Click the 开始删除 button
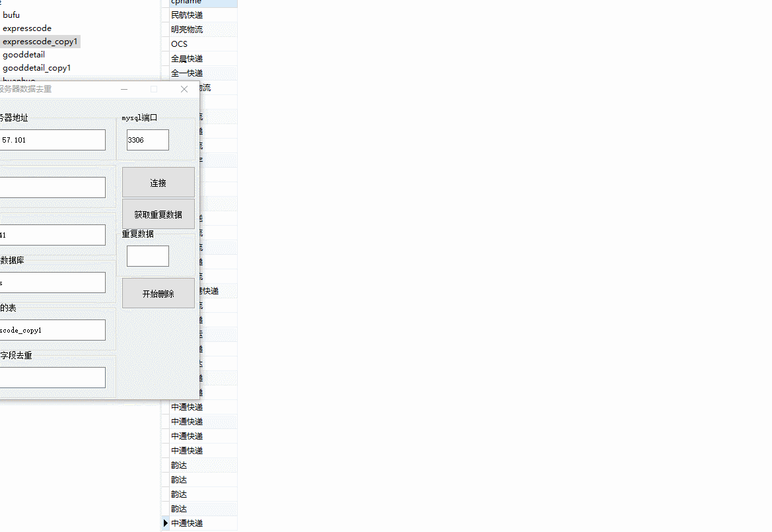Screen dimensions: 772x532 coord(158,293)
